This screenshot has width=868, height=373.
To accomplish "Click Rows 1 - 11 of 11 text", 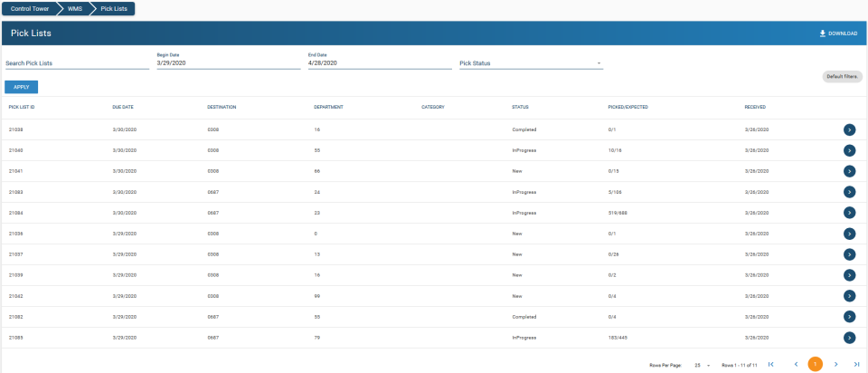I will 739,366.
